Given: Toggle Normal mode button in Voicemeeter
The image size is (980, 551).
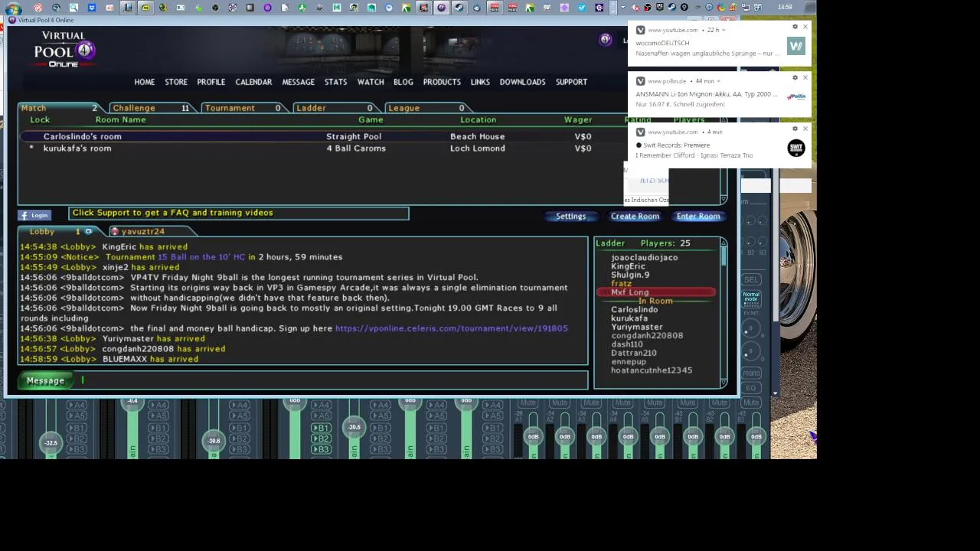Looking at the screenshot, I should pyautogui.click(x=751, y=298).
